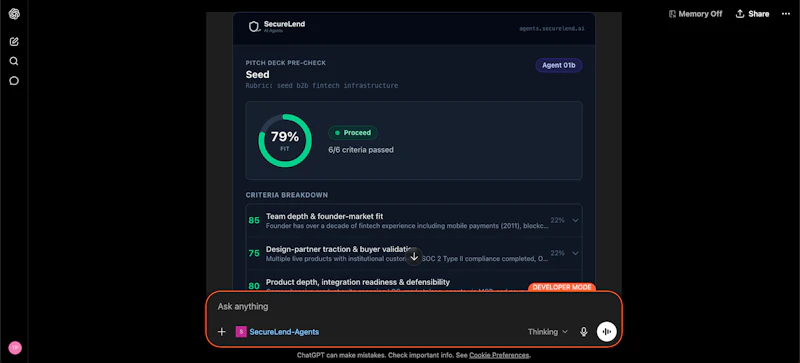Click the 79% fit progress ring
The image size is (800, 363).
pos(285,140)
